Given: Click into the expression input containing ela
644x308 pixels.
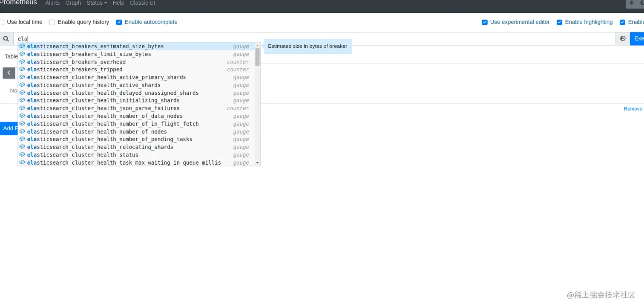Looking at the screenshot, I should pyautogui.click(x=314, y=39).
